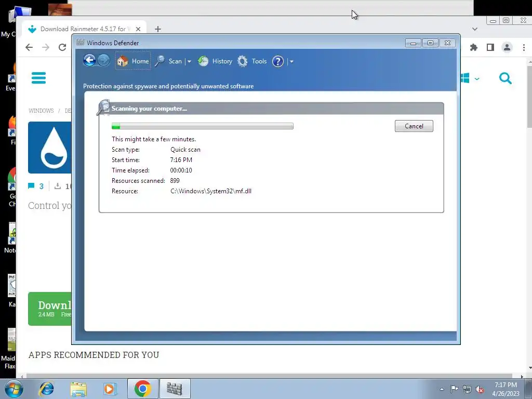Click the scanning magnifier icon in header

click(103, 107)
